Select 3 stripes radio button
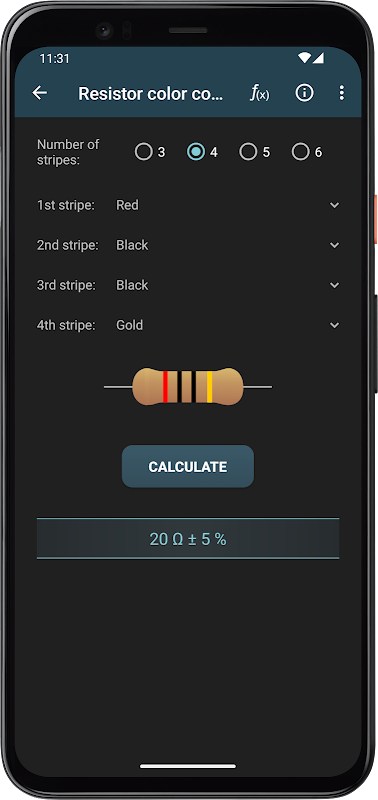378x800 pixels. tap(149, 152)
